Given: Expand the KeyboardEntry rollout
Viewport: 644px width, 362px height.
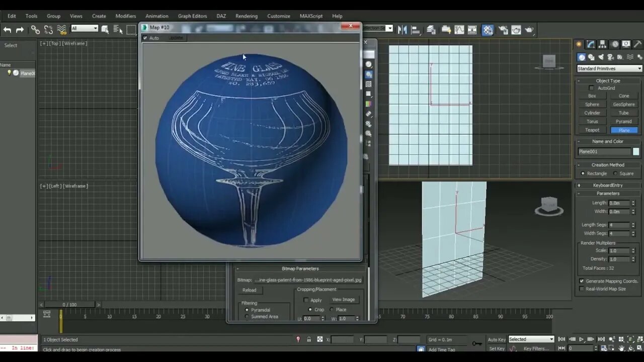Looking at the screenshot, I should [x=608, y=185].
